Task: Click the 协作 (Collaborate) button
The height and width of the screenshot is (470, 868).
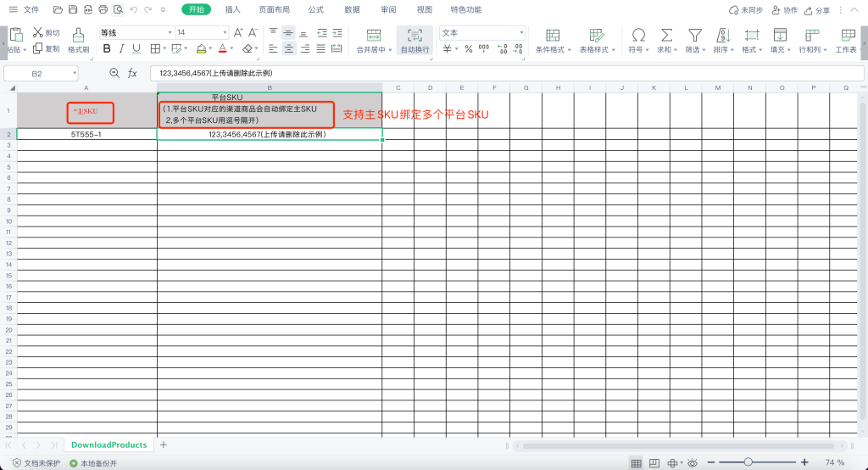Action: tap(784, 10)
